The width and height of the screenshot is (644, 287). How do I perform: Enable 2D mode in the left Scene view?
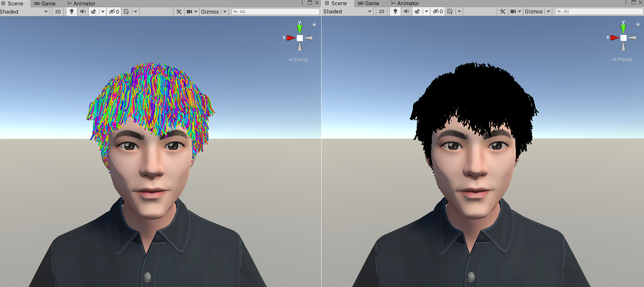click(x=57, y=11)
